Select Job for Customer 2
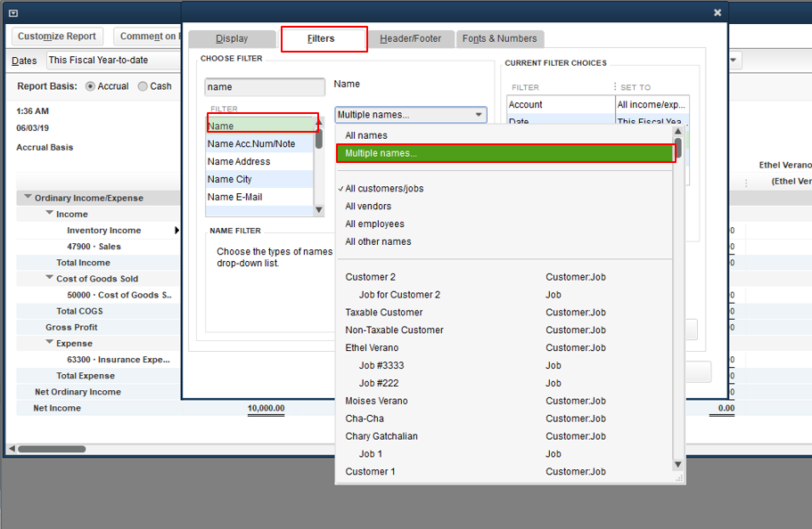 pos(504,295)
